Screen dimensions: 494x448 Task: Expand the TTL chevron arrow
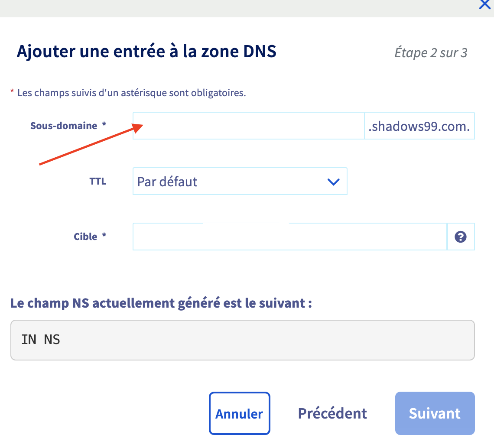coord(333,182)
